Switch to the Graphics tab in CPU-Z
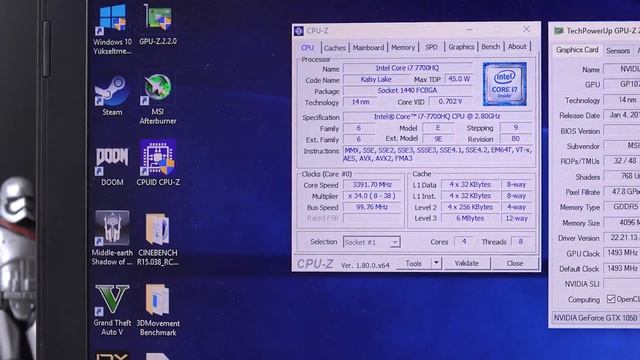This screenshot has width=640, height=360. (461, 47)
